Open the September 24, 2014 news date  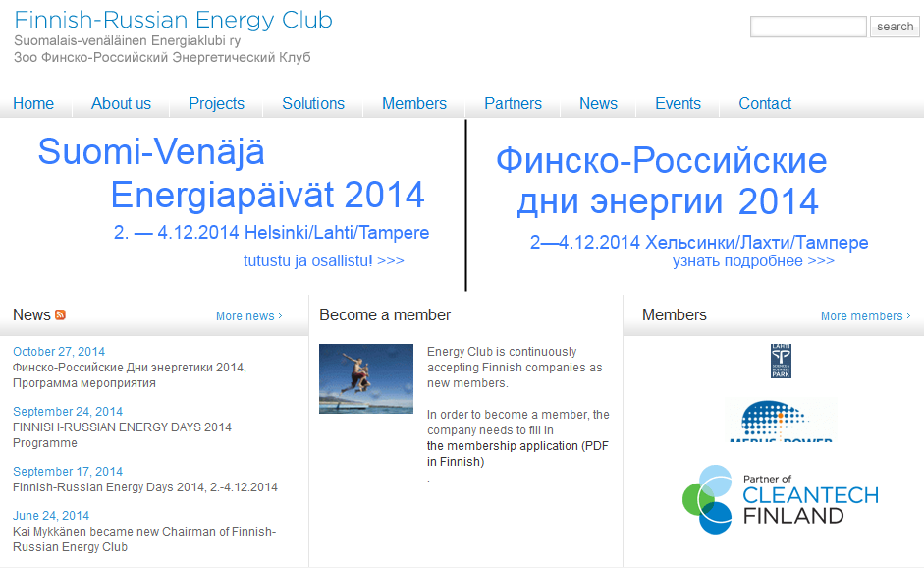68,412
